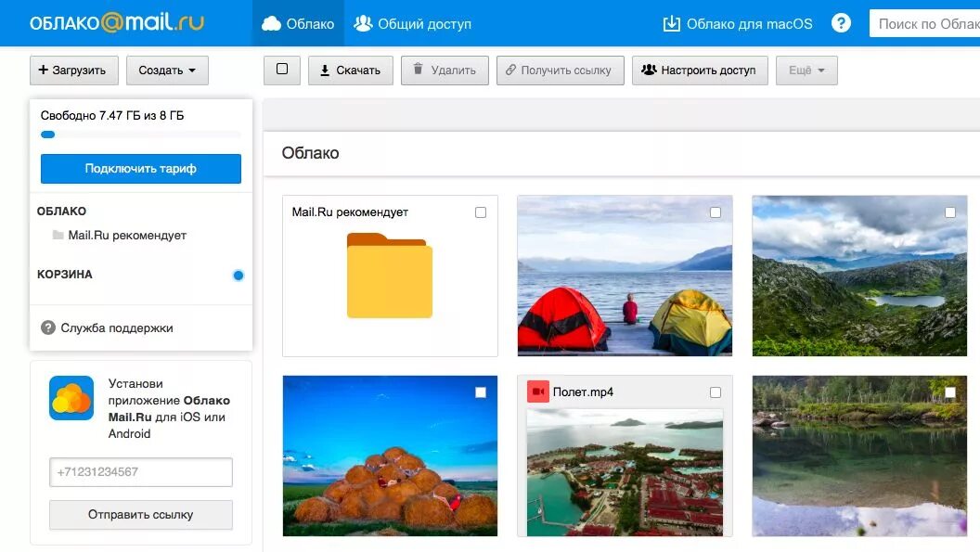This screenshot has width=980, height=552.
Task: Click the Служба поддержки question icon
Action: [48, 327]
